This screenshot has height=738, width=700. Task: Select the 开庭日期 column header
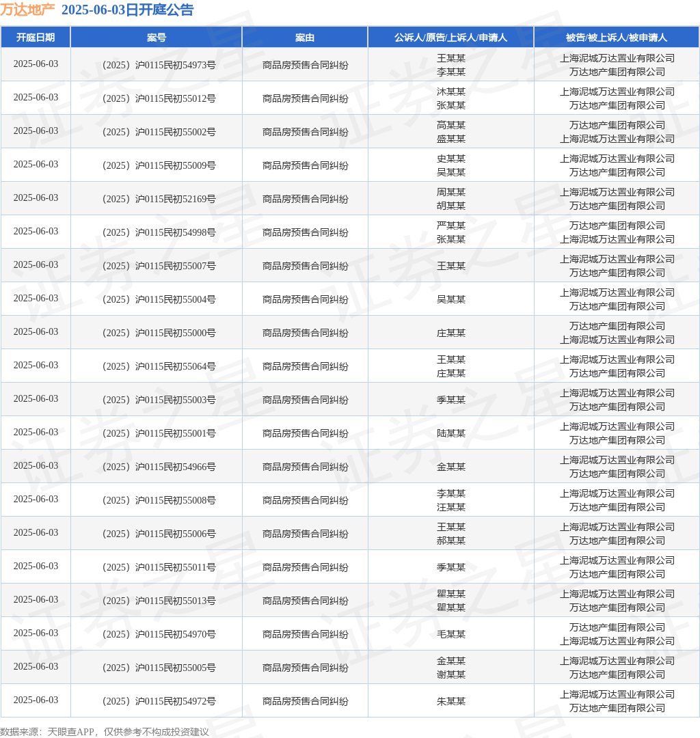point(36,37)
